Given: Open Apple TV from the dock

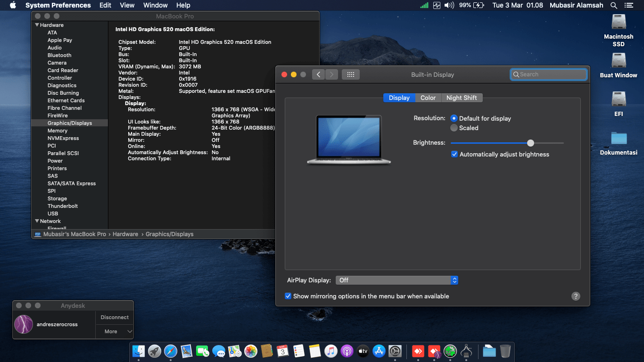Looking at the screenshot, I should coord(363,351).
